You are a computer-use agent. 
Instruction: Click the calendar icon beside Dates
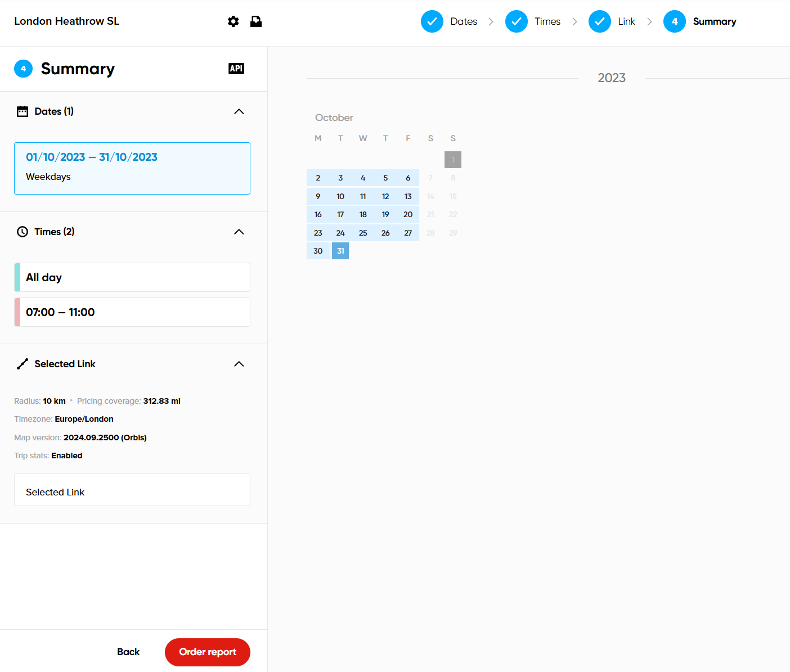point(23,111)
